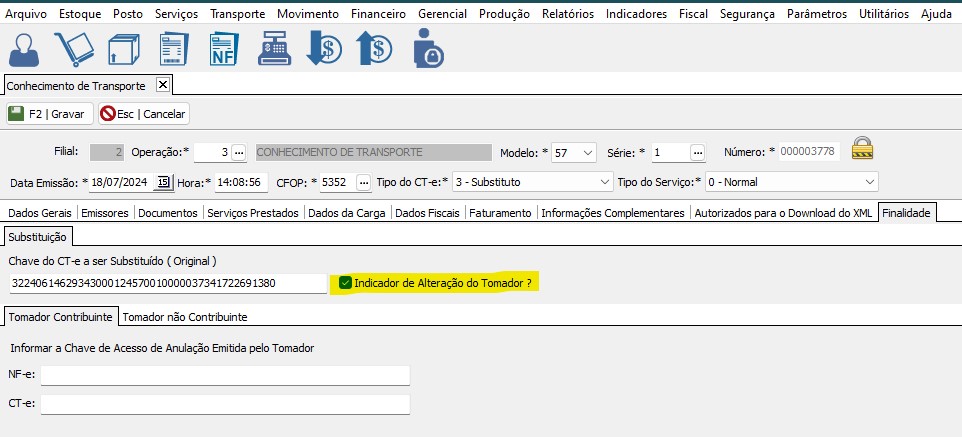
Task: Uncheck Indicador de Alteração do Tomador
Action: pyautogui.click(x=345, y=284)
